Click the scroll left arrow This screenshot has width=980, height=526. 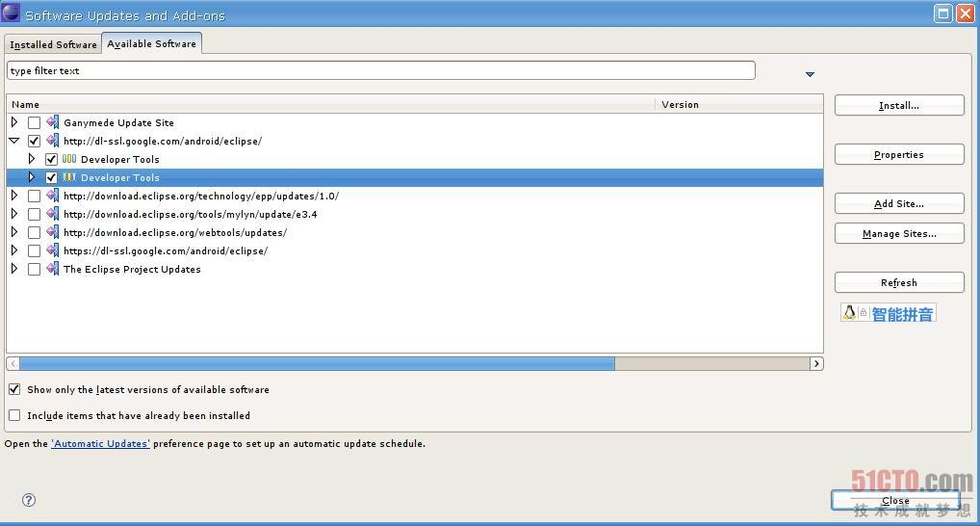coord(13,363)
